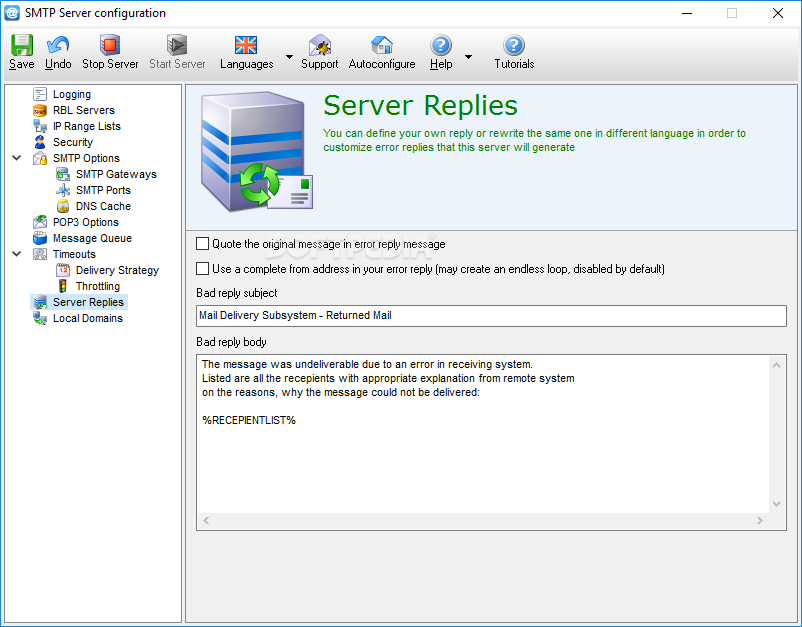Image resolution: width=802 pixels, height=627 pixels.
Task: Open Languages via the UK flag icon
Action: 246,45
